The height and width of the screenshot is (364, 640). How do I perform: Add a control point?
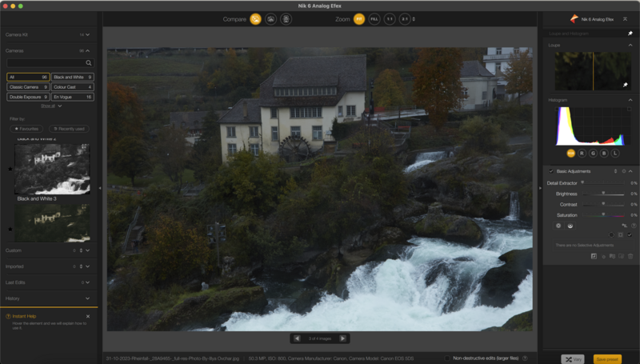click(x=558, y=226)
